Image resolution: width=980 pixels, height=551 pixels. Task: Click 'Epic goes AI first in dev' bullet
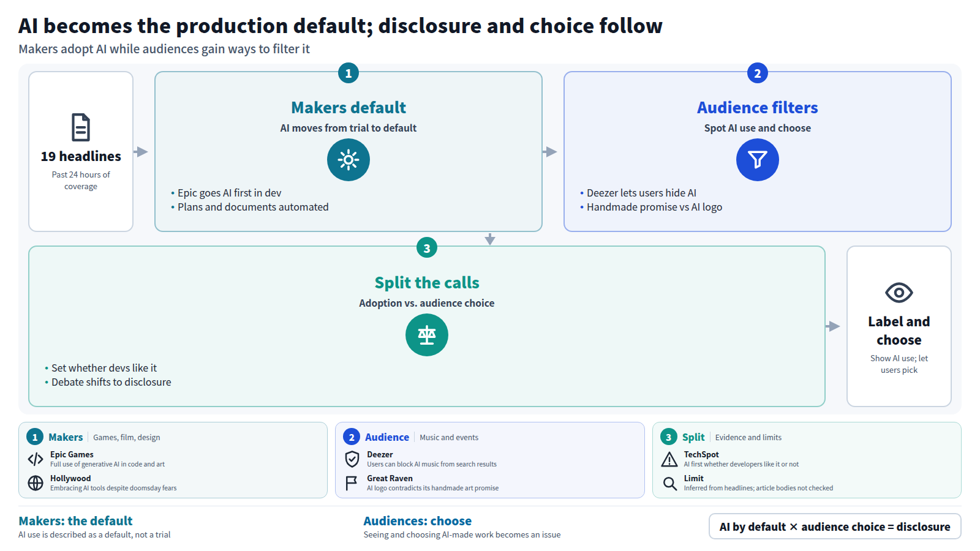229,193
